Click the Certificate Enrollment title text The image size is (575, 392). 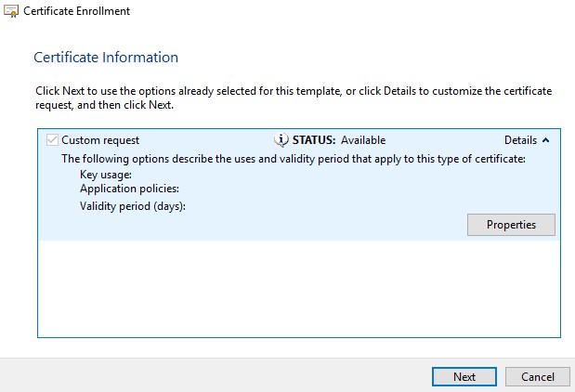[x=77, y=11]
